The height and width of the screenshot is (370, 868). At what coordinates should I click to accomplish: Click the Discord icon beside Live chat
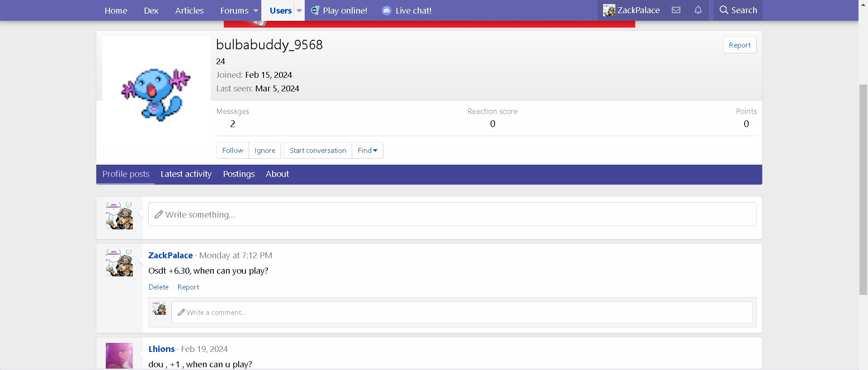click(387, 10)
